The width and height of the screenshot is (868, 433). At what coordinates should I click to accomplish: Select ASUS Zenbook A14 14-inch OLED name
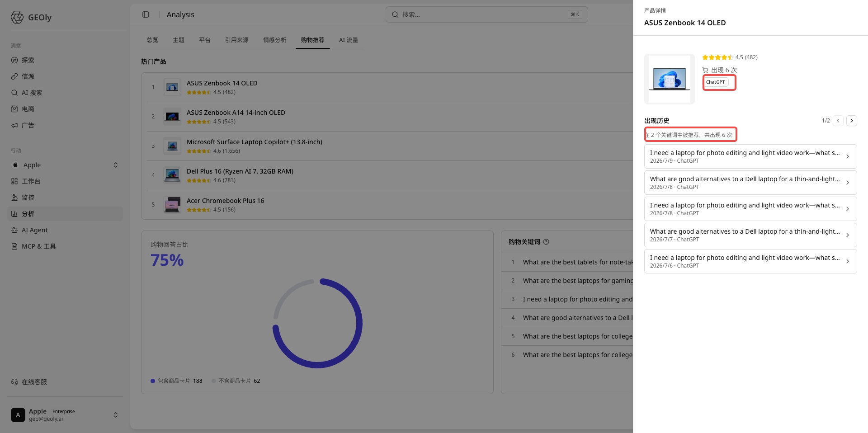pos(236,113)
